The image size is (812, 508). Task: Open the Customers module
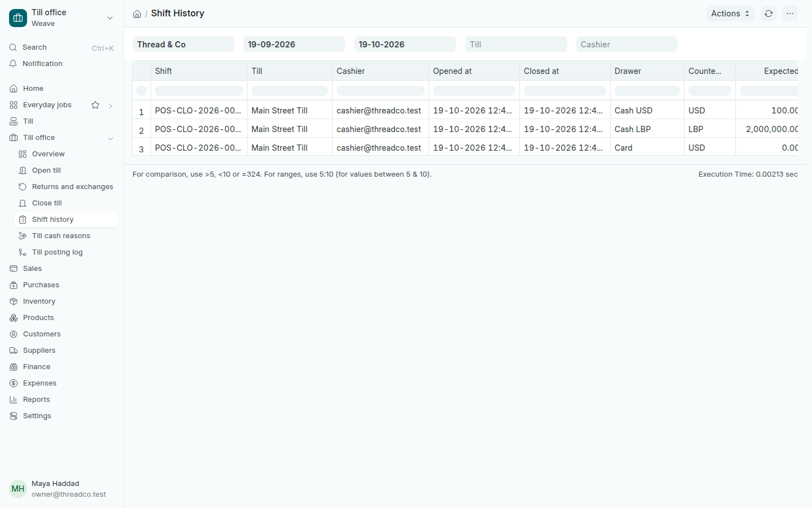click(61, 334)
